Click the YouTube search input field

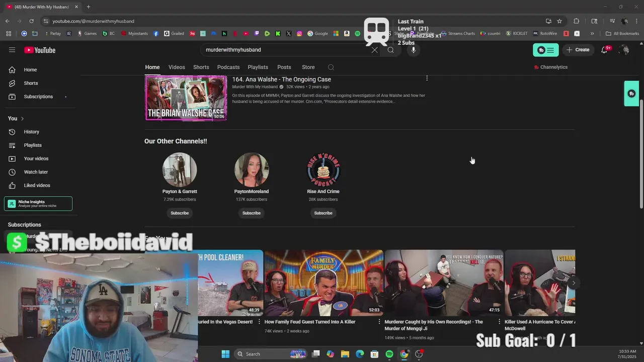[x=287, y=50]
